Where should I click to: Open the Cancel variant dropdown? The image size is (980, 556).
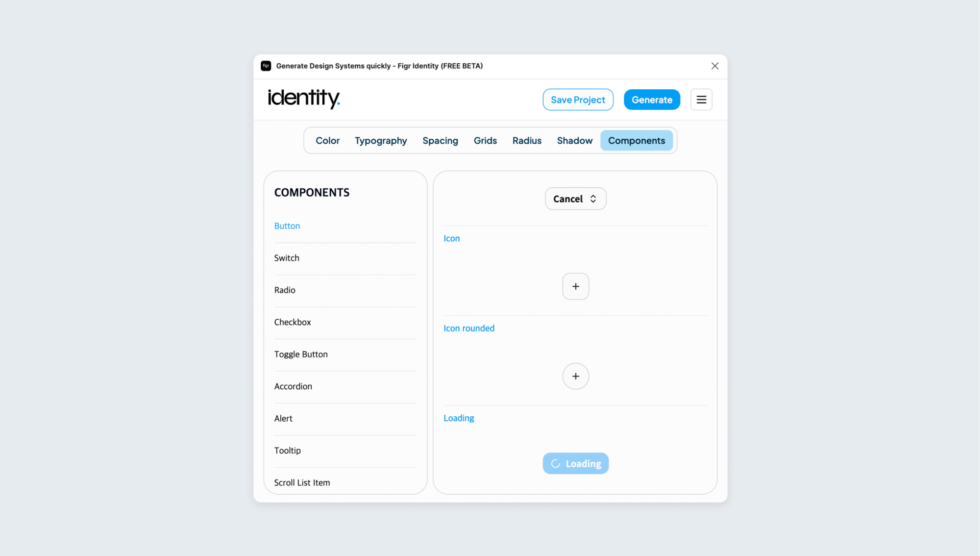pyautogui.click(x=576, y=199)
